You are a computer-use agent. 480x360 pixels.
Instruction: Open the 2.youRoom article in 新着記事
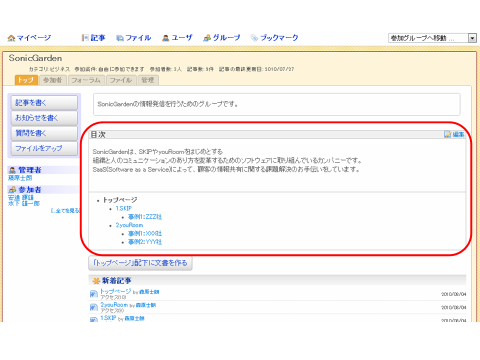114,305
